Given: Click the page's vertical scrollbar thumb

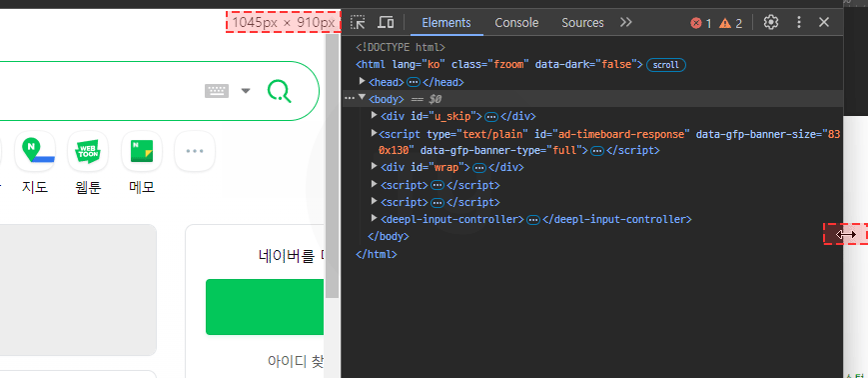Looking at the screenshot, I should click(x=333, y=166).
